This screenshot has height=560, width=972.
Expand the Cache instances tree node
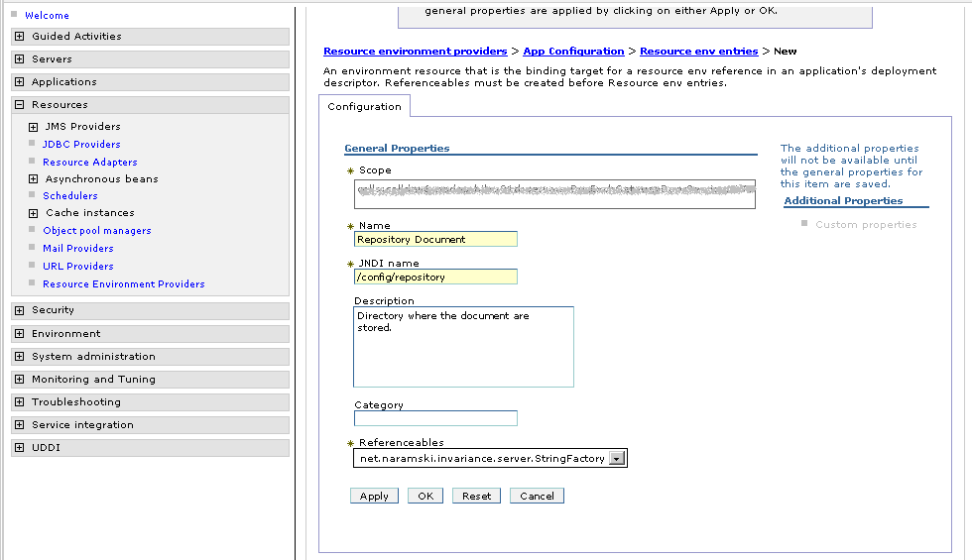[34, 213]
